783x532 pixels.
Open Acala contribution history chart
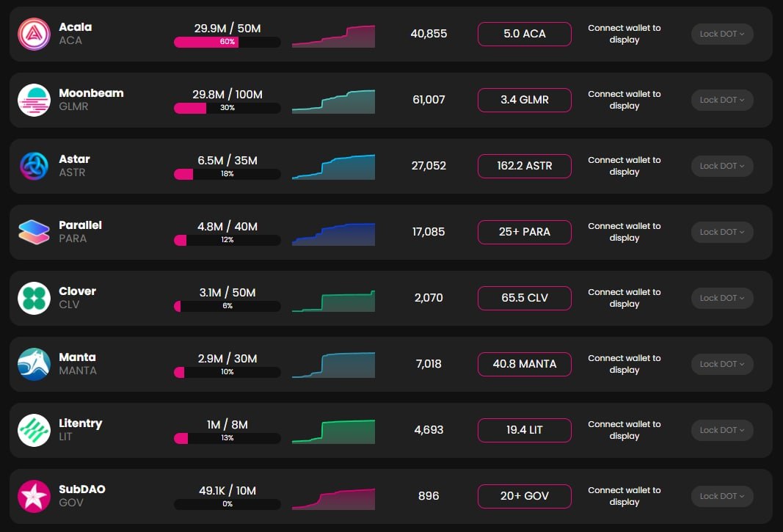pos(334,37)
